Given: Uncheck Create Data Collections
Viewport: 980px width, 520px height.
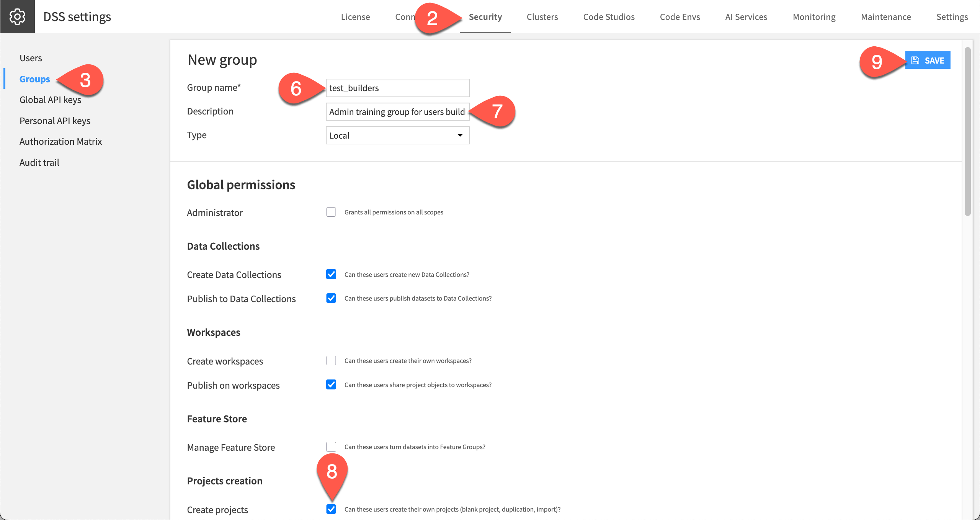Looking at the screenshot, I should 331,275.
